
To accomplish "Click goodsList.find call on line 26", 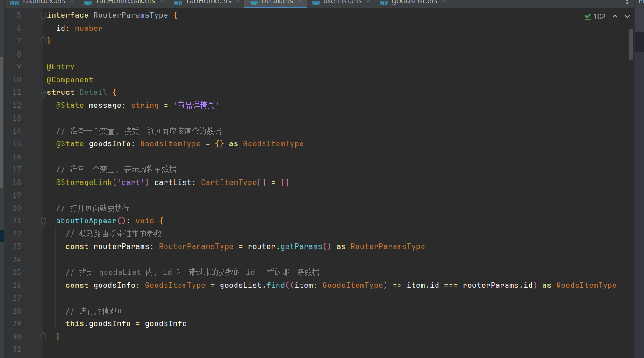I will click(252, 285).
